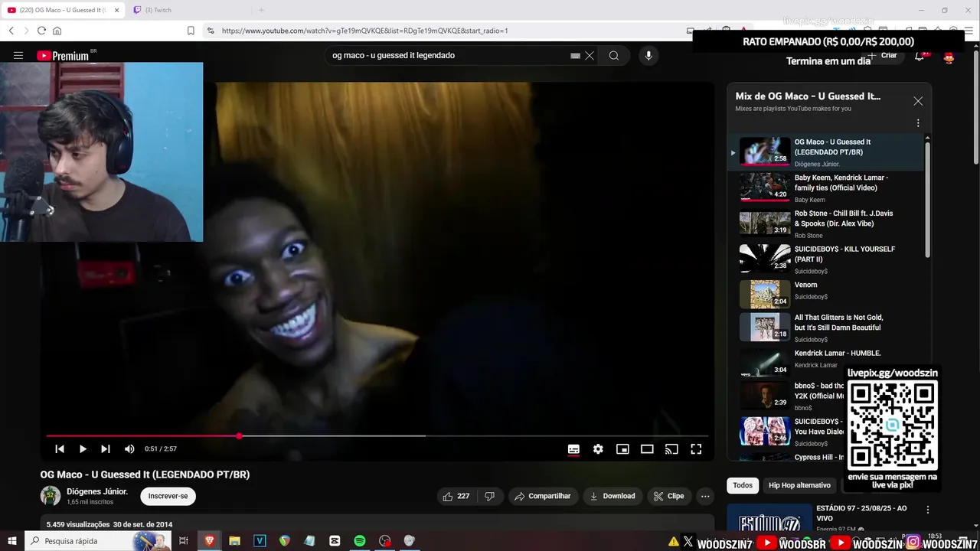The image size is (980, 551).
Task: Toggle subtitles/closed captions
Action: coord(573,449)
